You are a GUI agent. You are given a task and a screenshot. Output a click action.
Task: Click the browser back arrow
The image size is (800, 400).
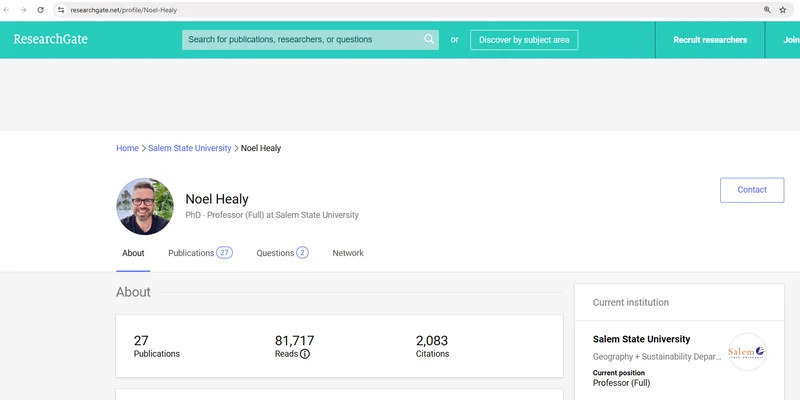pos(8,9)
